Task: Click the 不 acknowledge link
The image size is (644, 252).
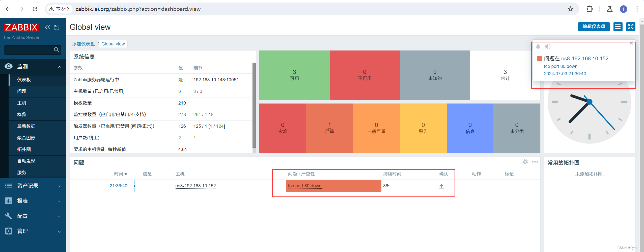Action: pyautogui.click(x=441, y=186)
